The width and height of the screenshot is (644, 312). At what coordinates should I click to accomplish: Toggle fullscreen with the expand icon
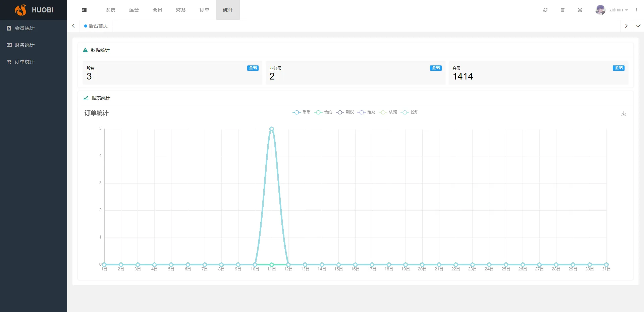click(x=580, y=10)
